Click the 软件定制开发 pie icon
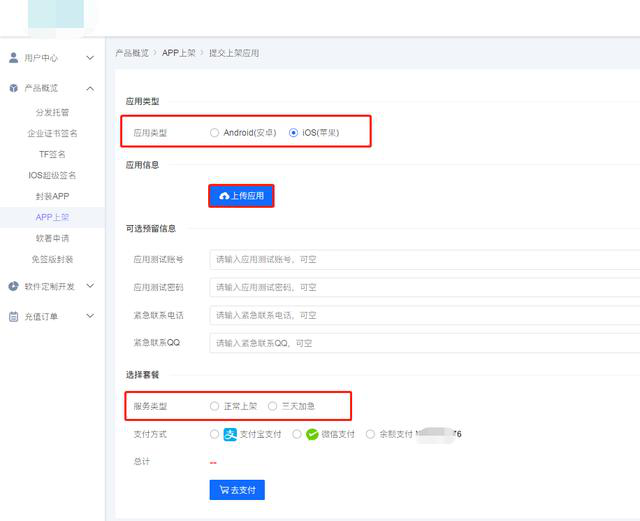This screenshot has width=640, height=521. (x=13, y=286)
